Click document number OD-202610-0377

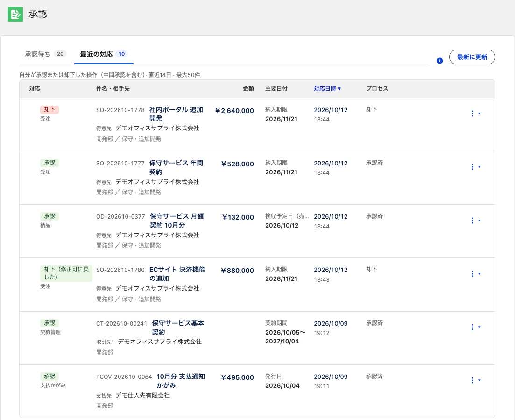pos(120,217)
